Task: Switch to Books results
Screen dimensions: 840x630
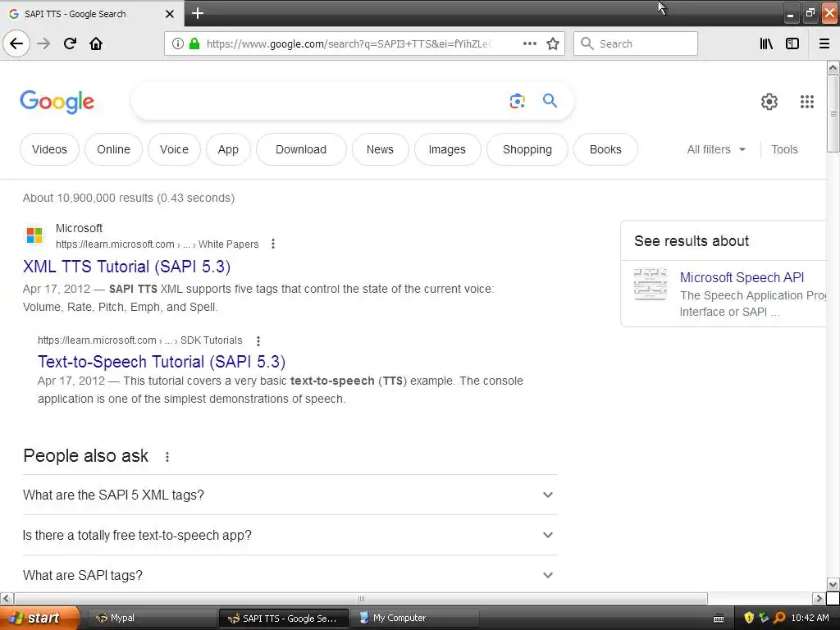Action: [605, 149]
